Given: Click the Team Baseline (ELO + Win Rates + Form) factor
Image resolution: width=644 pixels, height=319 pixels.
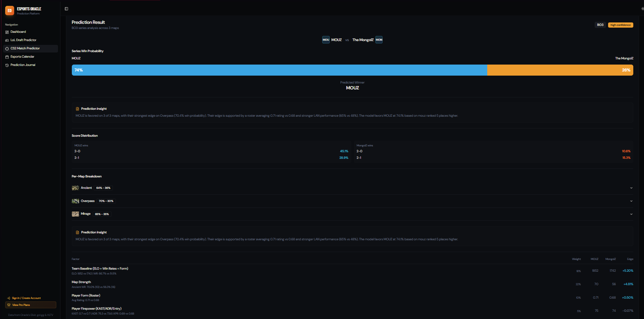Looking at the screenshot, I should coord(100,269).
